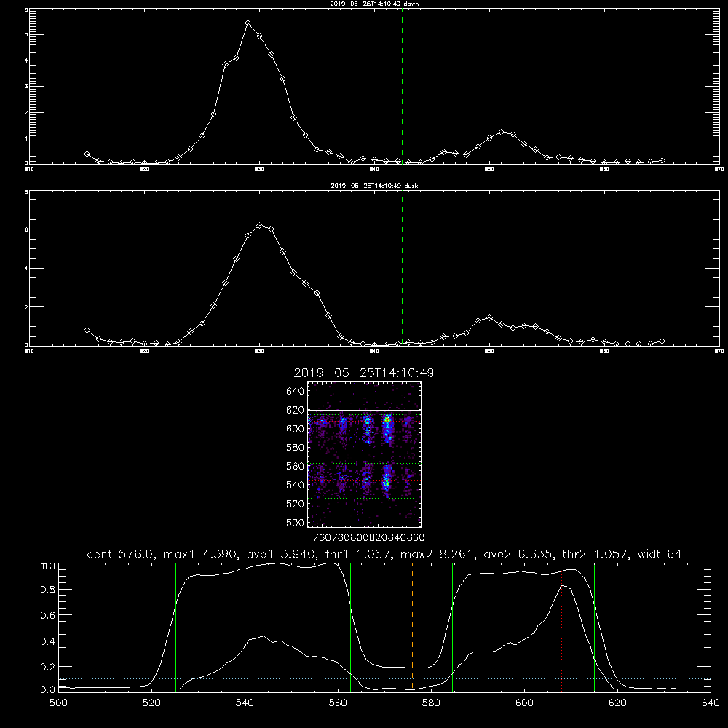Click the left green dashed line in dusk plot
This screenshot has height=728, width=728.
232,268
